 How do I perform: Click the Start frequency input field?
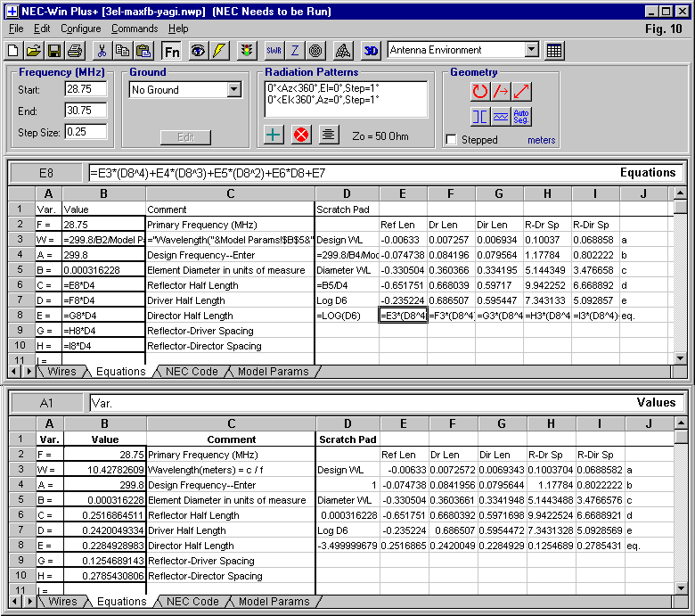coord(85,90)
